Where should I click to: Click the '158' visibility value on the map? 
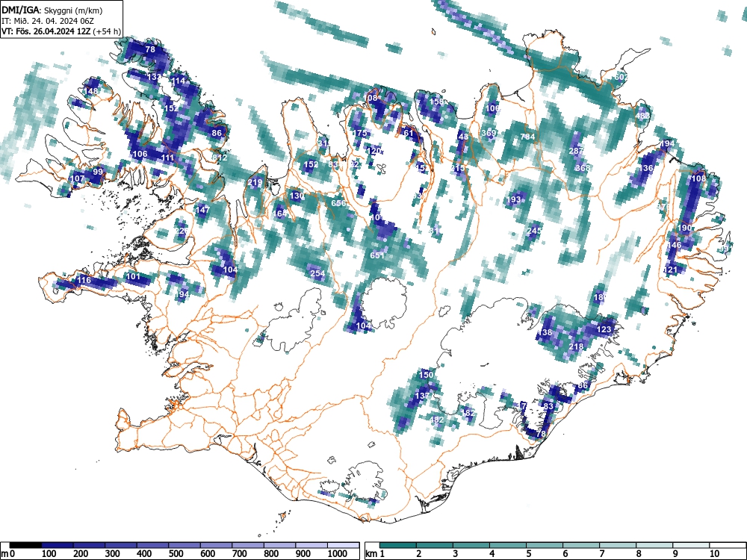[x=437, y=102]
